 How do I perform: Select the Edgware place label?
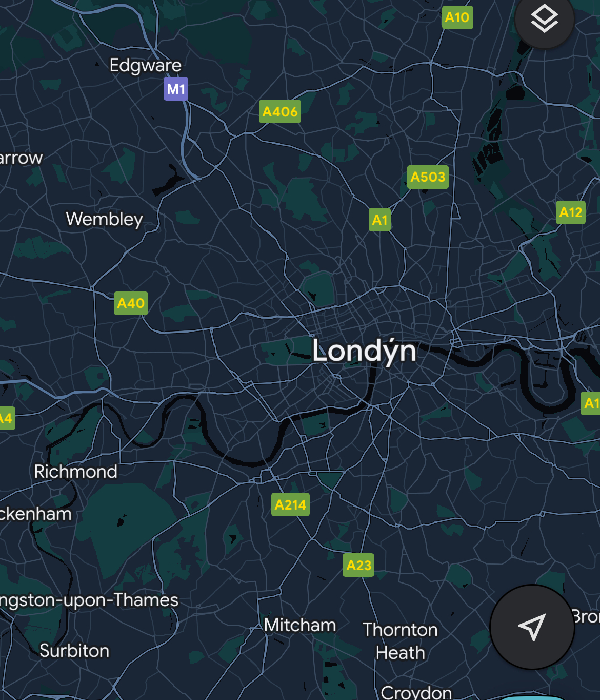point(146,65)
